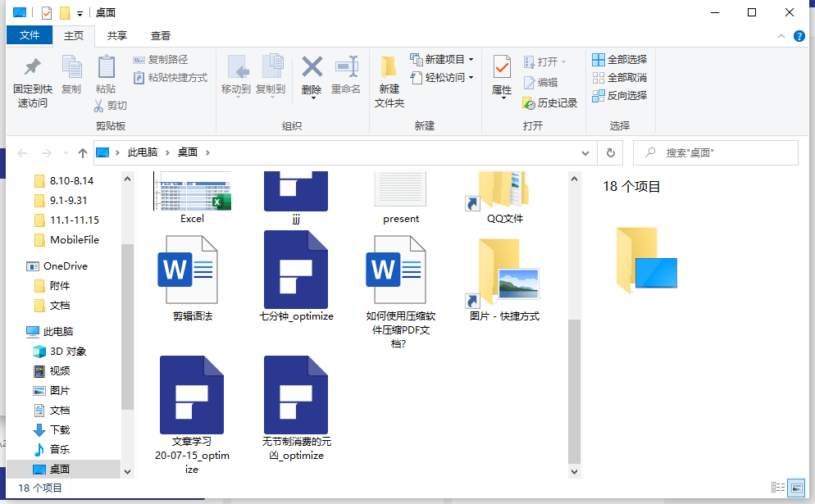This screenshot has width=815, height=504.
Task: Click the Select all (全部选择) button
Action: coord(620,59)
